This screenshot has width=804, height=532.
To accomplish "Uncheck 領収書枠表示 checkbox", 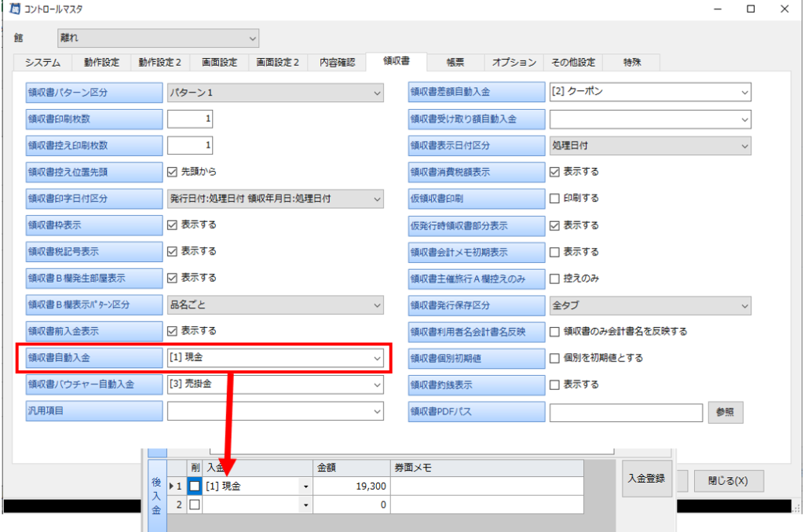I will click(x=173, y=225).
